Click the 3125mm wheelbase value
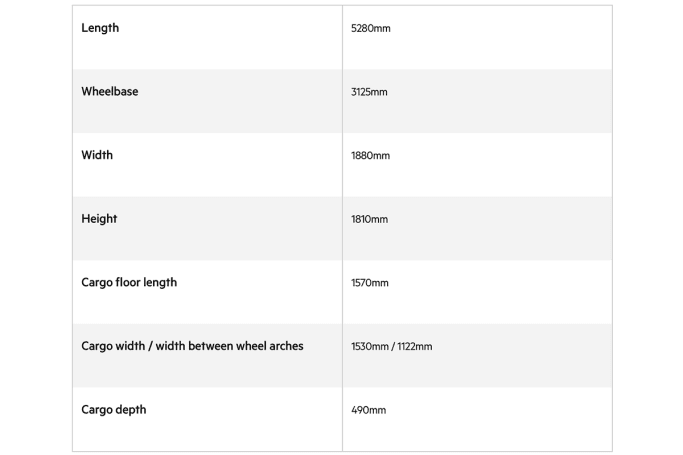This screenshot has width=683, height=455. point(369,92)
